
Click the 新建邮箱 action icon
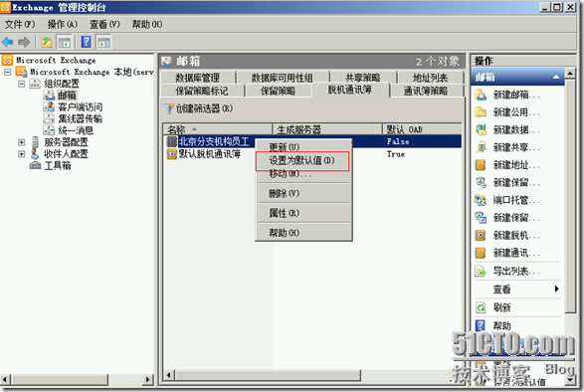click(x=481, y=95)
